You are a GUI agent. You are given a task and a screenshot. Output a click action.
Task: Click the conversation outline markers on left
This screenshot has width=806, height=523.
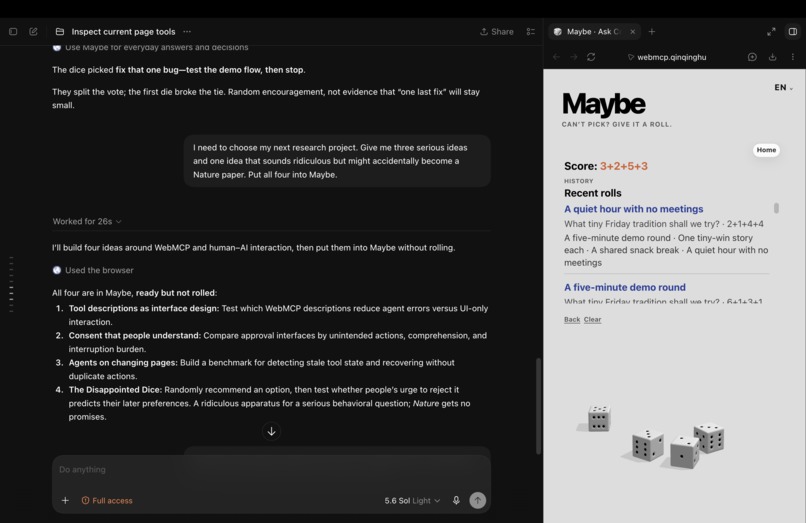11,284
